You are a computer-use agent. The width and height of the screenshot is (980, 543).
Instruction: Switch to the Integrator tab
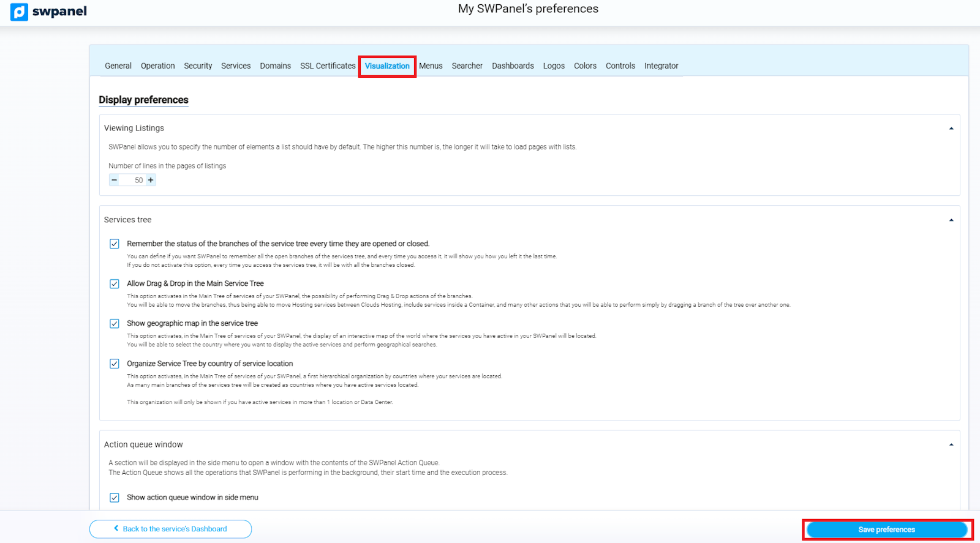point(661,66)
